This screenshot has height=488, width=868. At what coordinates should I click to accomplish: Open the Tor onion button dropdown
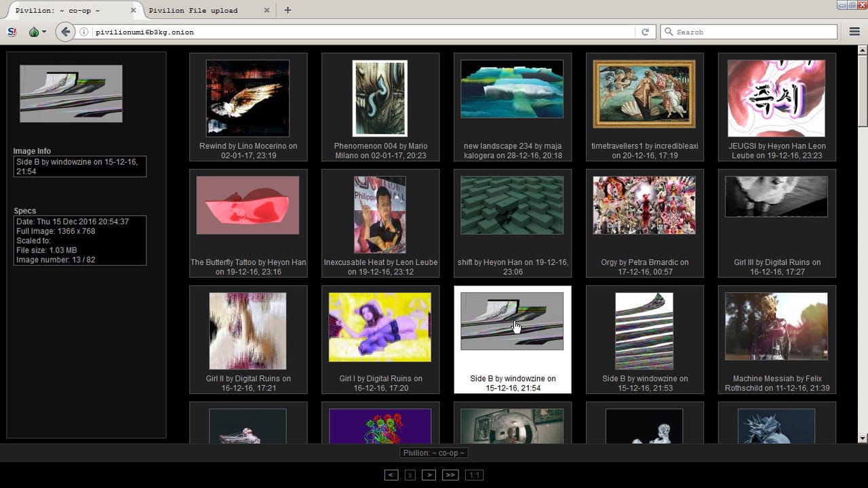click(x=37, y=32)
